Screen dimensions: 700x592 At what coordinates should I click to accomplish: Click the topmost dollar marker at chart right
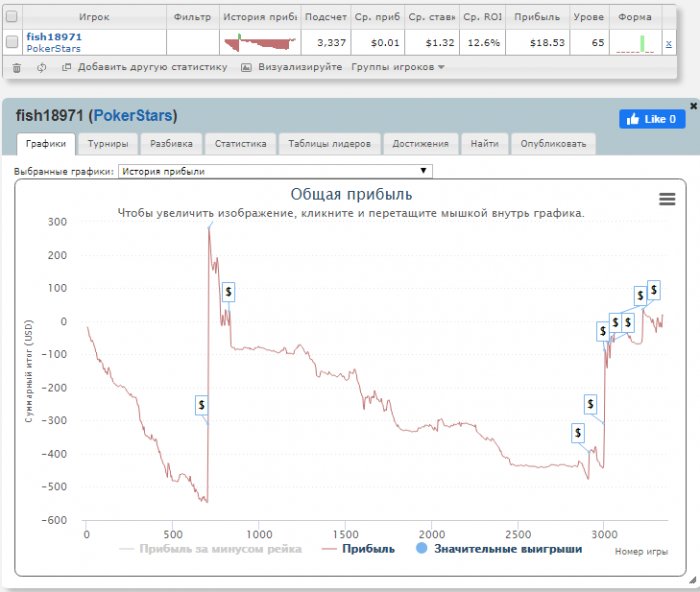(x=654, y=290)
